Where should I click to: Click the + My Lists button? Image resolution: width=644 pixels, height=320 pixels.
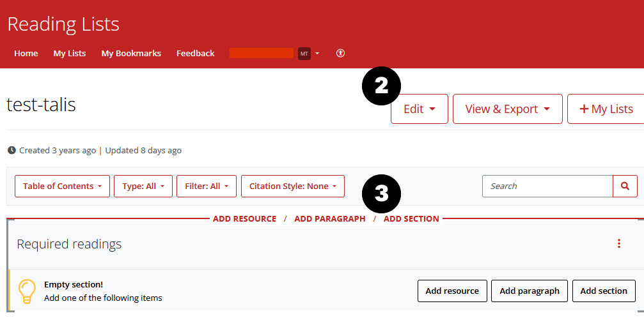605,109
